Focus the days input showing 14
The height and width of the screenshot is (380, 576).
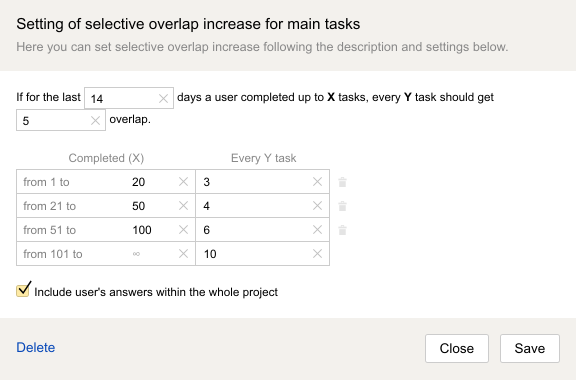(x=123, y=98)
